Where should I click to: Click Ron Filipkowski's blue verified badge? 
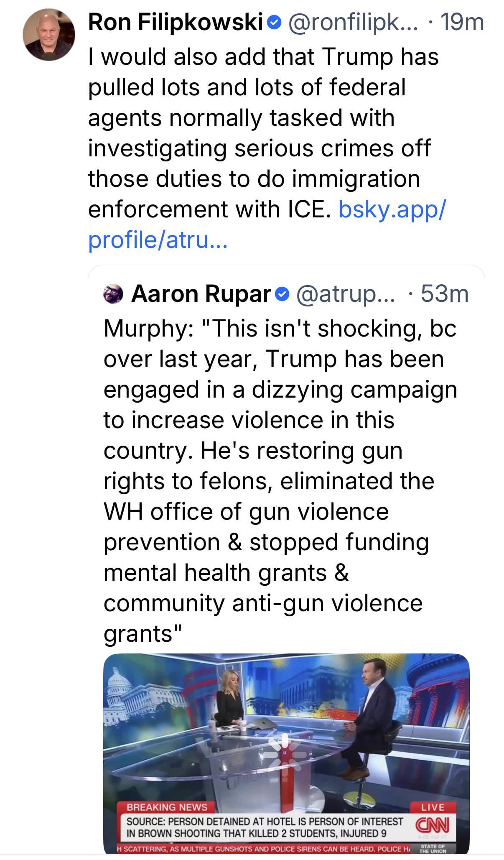tap(274, 23)
